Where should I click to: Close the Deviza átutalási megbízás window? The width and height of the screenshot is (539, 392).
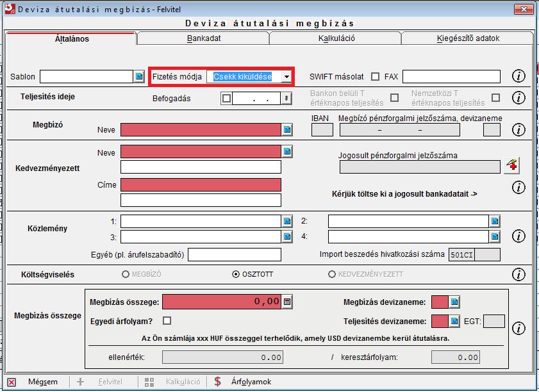coord(524,9)
